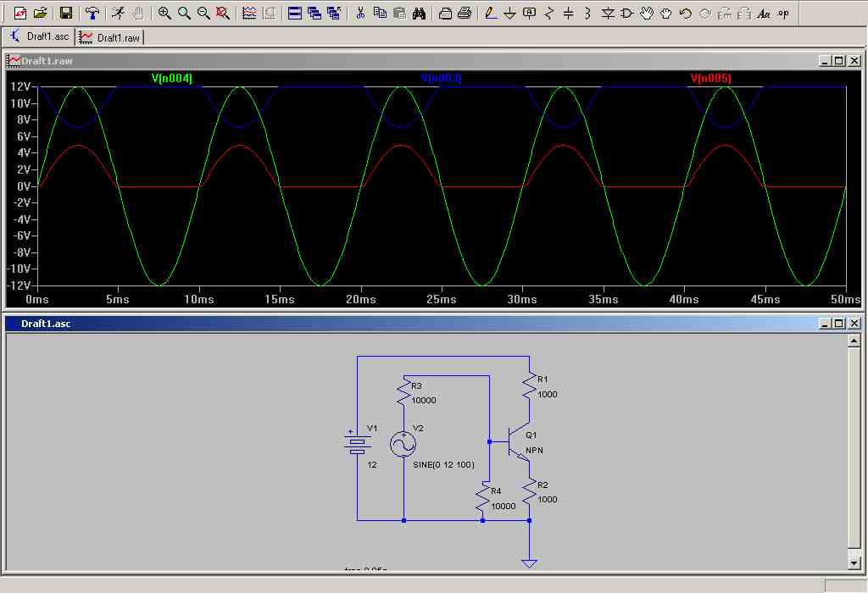Select the Text 'Aa' tool
868x593 pixels.
(764, 13)
